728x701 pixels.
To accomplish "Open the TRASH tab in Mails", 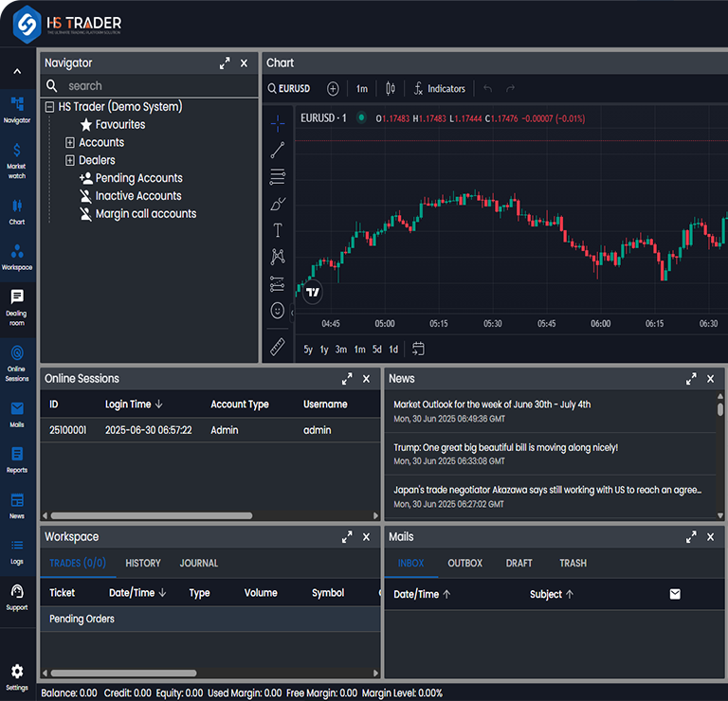I will click(573, 564).
